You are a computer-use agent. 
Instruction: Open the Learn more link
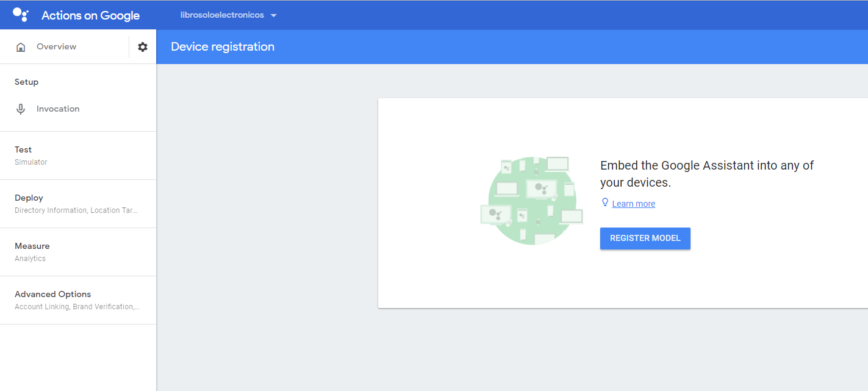(x=633, y=204)
